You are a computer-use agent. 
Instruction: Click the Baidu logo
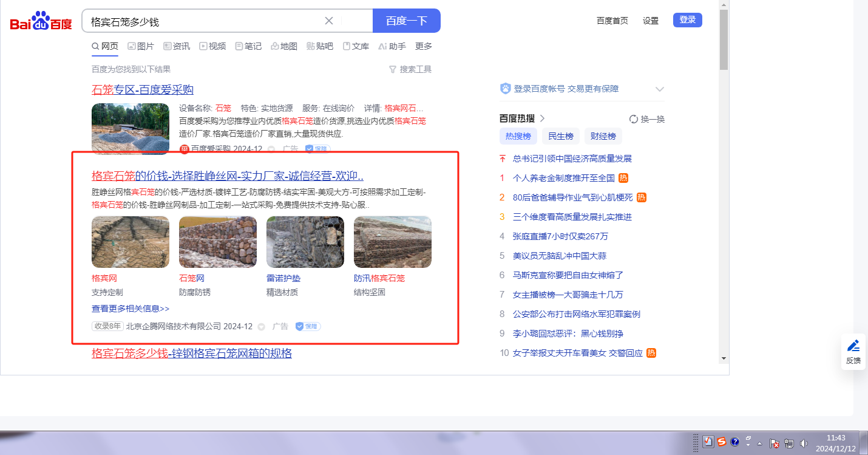point(41,21)
